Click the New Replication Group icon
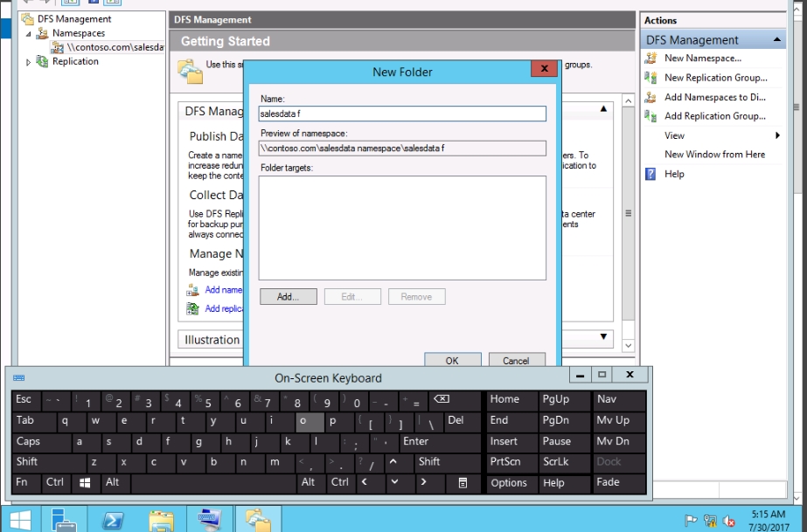807x532 pixels. pyautogui.click(x=650, y=78)
